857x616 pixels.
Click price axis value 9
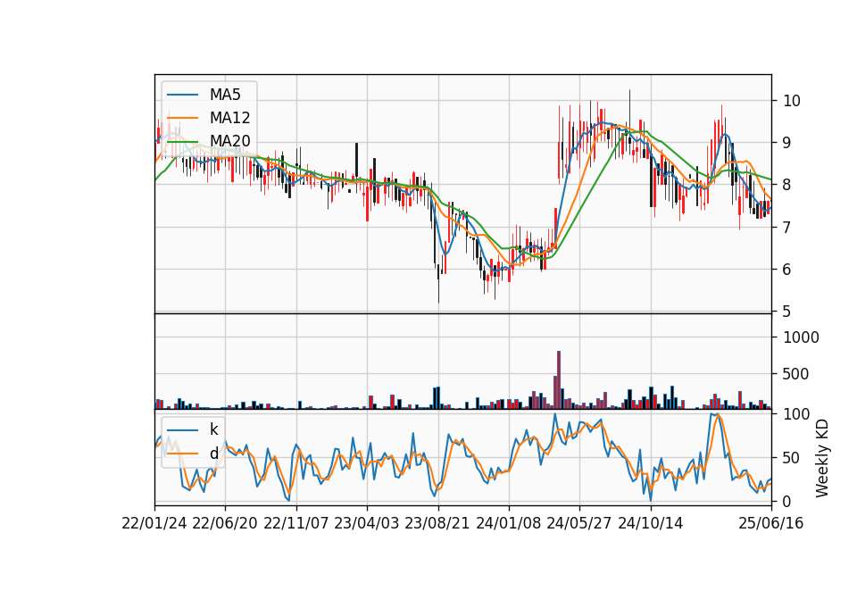click(787, 143)
